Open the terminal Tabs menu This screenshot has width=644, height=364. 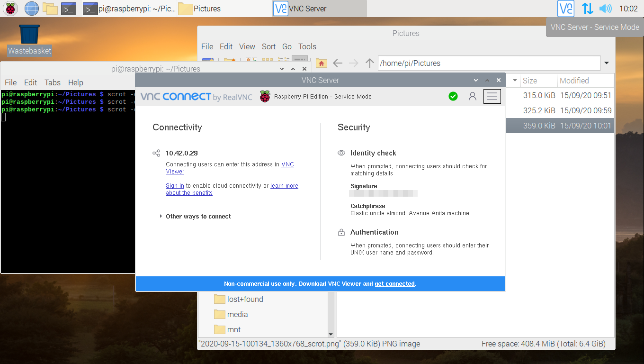click(x=53, y=82)
